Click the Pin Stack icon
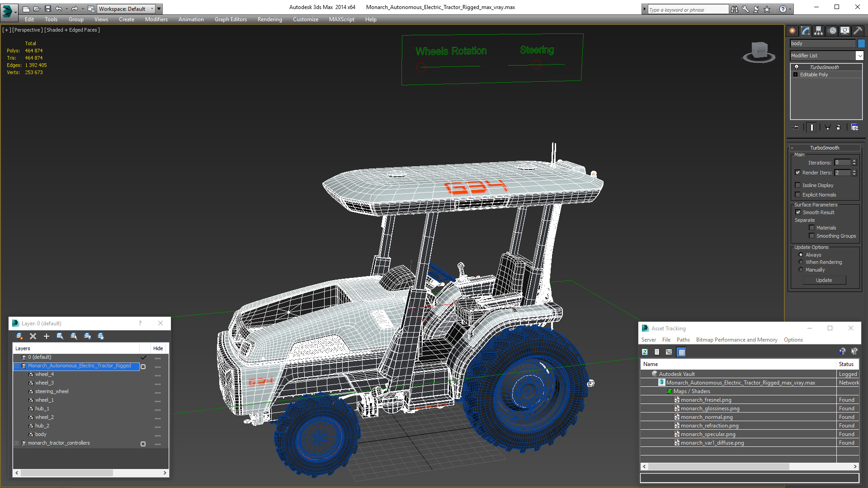 [x=796, y=127]
